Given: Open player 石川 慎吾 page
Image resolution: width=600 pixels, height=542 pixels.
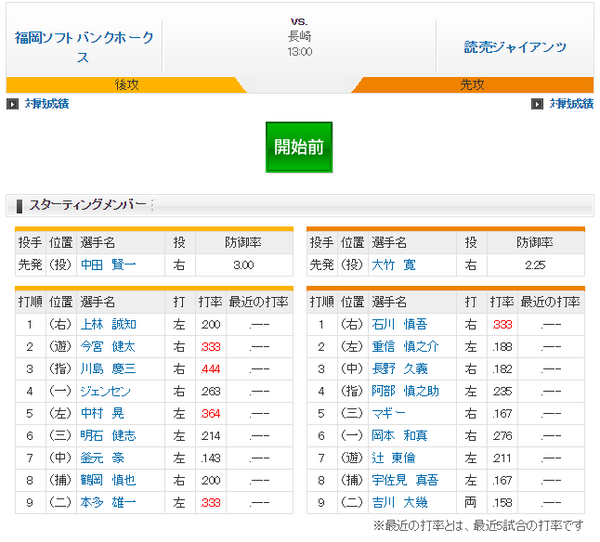Looking at the screenshot, I should tap(399, 325).
